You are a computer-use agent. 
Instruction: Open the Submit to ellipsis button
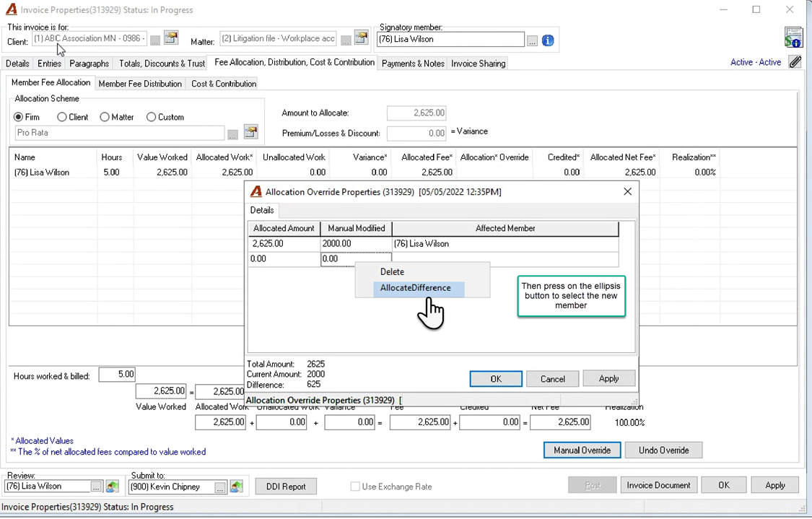tap(220, 487)
